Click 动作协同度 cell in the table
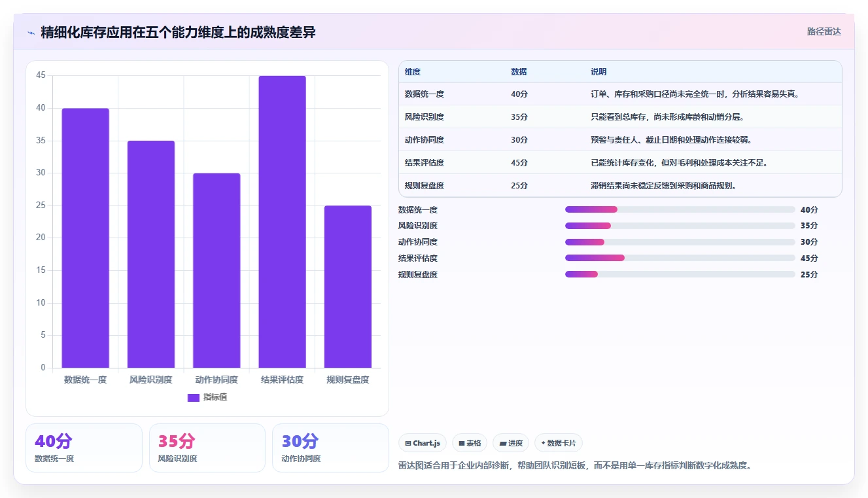The height and width of the screenshot is (498, 868). click(425, 140)
